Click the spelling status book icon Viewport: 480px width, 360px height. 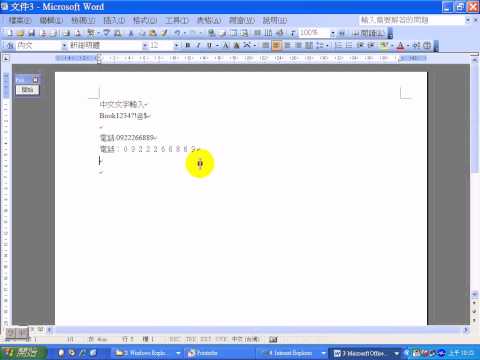tap(273, 339)
